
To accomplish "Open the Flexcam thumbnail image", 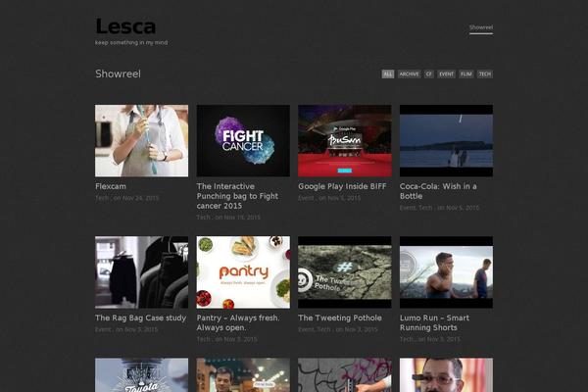I will [x=142, y=141].
